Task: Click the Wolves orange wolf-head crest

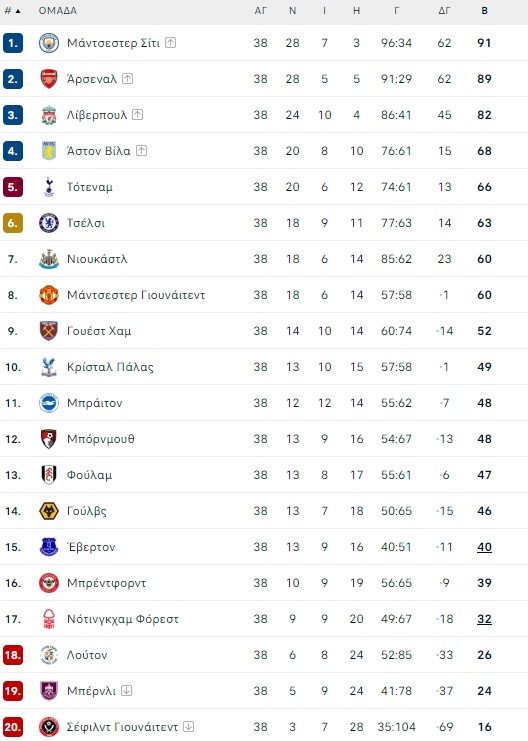Action: tap(49, 511)
